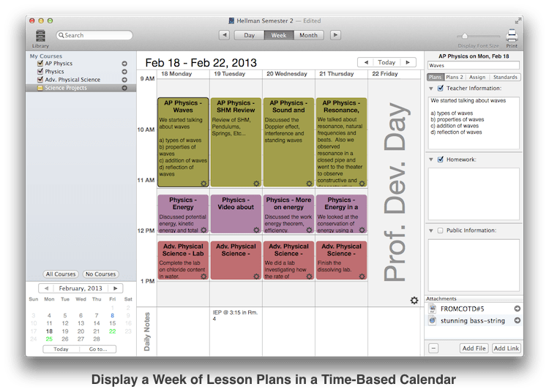
Task: Select the Assign tab
Action: tap(477, 77)
